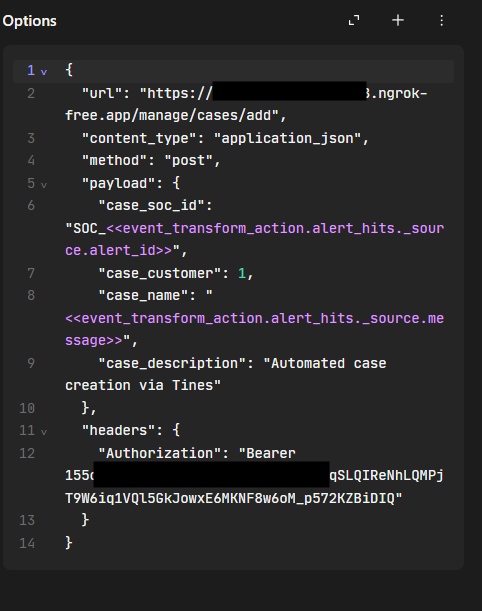Click the case_customer value 1

[x=242, y=273]
